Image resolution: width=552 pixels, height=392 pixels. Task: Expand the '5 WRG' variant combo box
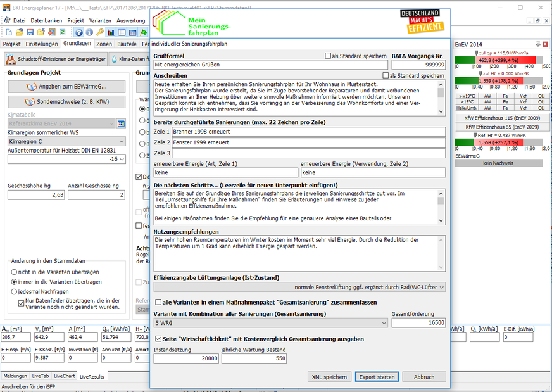tap(382, 322)
